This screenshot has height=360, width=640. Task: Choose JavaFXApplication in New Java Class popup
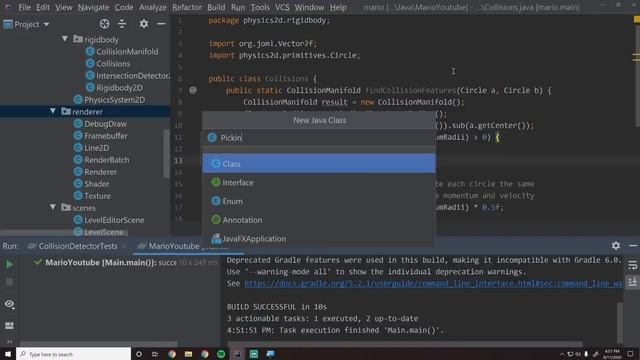[319, 238]
